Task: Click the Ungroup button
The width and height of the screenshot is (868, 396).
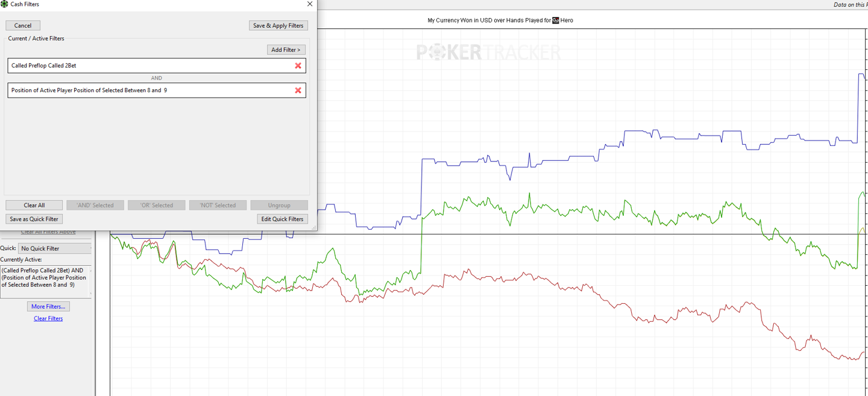Action: tap(279, 206)
